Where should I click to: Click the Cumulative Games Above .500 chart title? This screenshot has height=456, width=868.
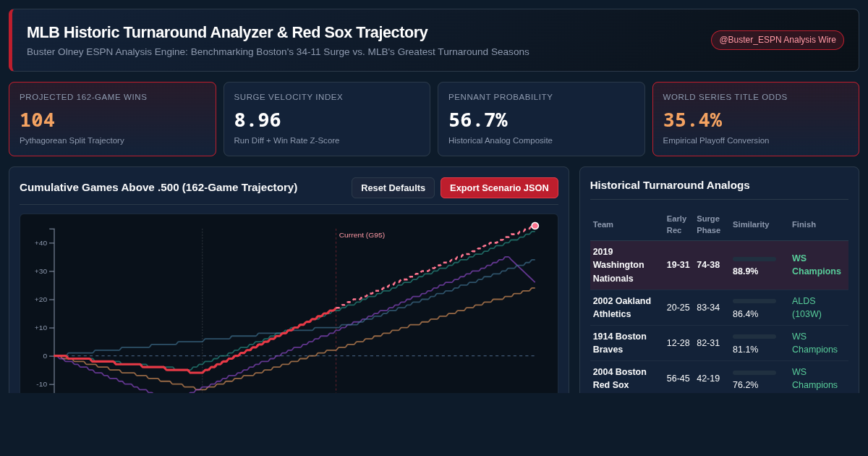click(158, 187)
